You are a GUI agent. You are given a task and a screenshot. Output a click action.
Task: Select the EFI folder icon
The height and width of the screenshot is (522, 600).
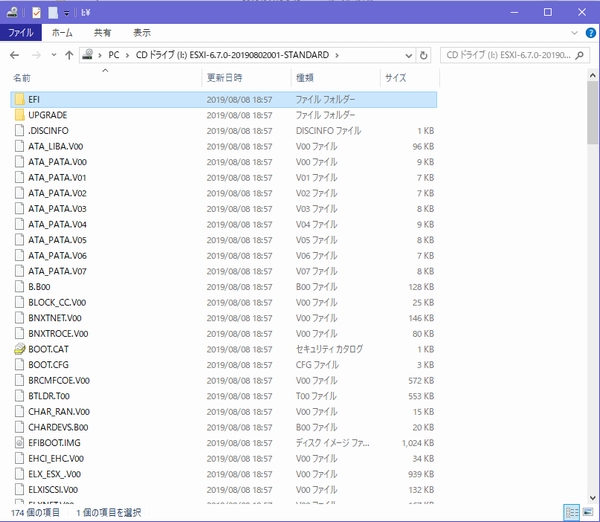[x=20, y=100]
